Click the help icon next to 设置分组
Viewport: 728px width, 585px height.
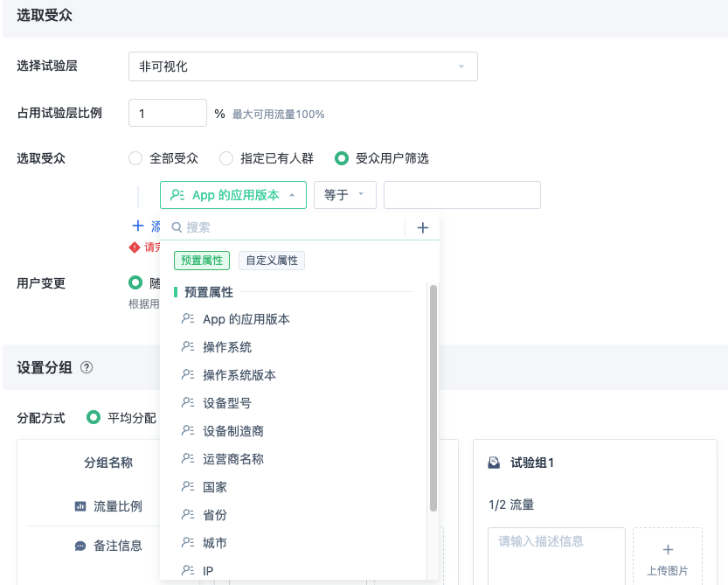pyautogui.click(x=87, y=368)
